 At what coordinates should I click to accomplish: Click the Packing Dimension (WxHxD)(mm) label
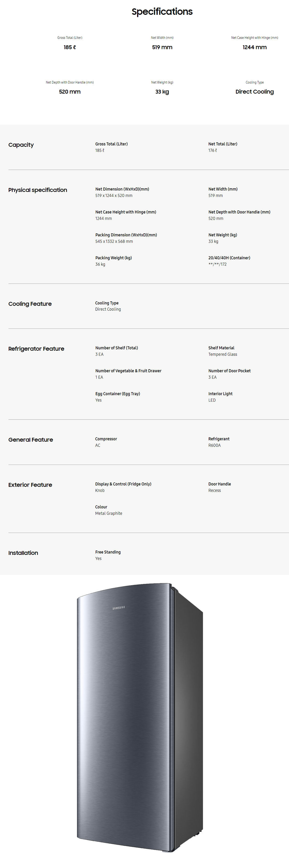tap(126, 235)
